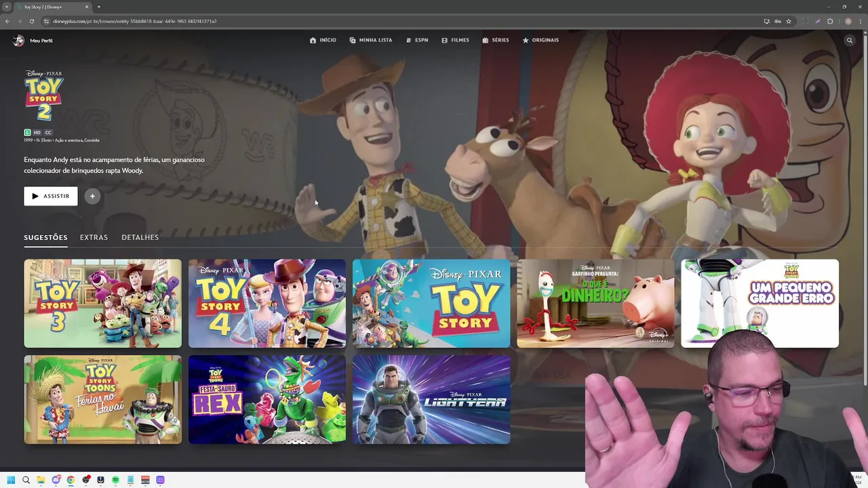Screen dimensions: 868x488
Task: Open the Chrome three-dot menu
Action: click(860, 21)
